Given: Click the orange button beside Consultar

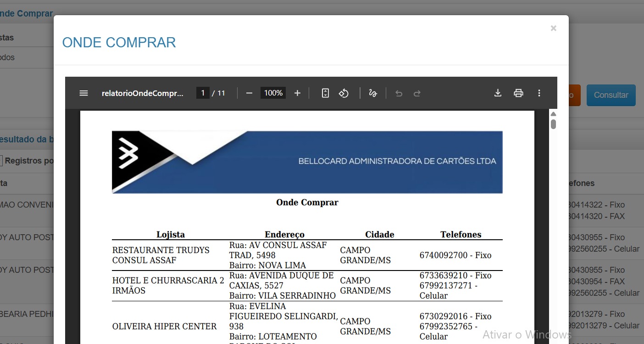Looking at the screenshot, I should point(575,95).
